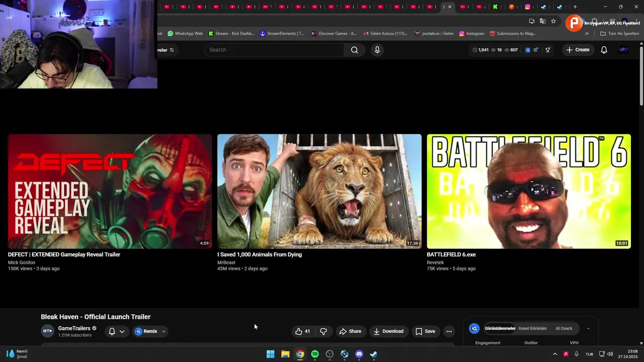Viewport: 644px width, 362px height.
Task: Open the more actions ellipsis menu
Action: [x=449, y=331]
